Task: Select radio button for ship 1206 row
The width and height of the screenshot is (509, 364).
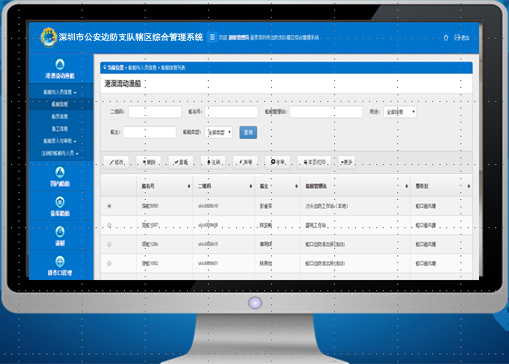Action: pos(109,244)
